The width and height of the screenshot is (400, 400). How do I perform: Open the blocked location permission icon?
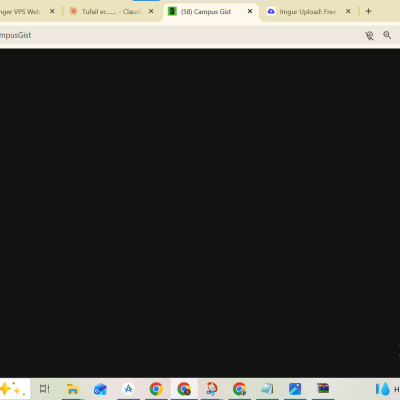click(369, 35)
